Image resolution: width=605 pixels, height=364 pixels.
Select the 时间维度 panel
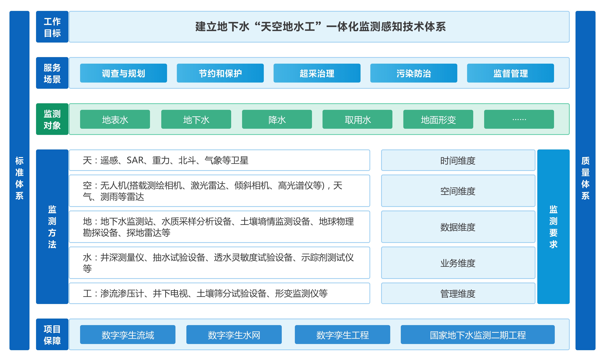click(x=458, y=160)
